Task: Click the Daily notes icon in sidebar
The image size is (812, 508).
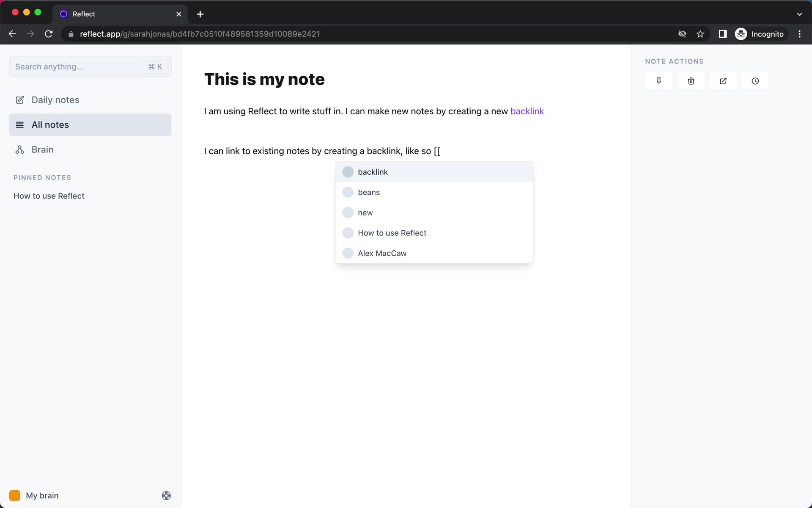Action: coord(20,99)
